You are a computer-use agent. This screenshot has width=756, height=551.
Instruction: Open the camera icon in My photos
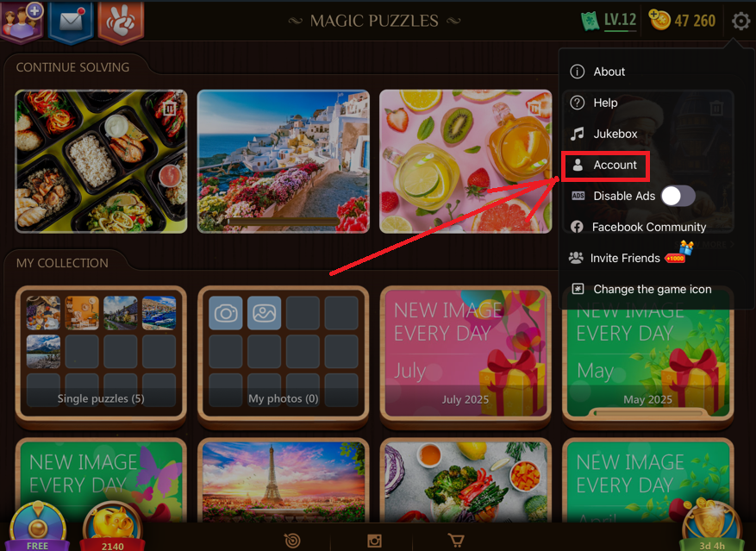pos(226,313)
